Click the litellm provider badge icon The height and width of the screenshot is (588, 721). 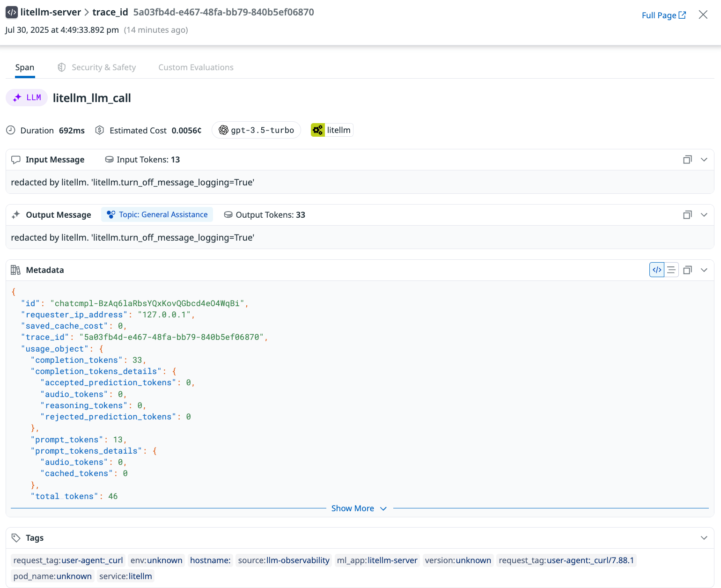[x=318, y=130]
